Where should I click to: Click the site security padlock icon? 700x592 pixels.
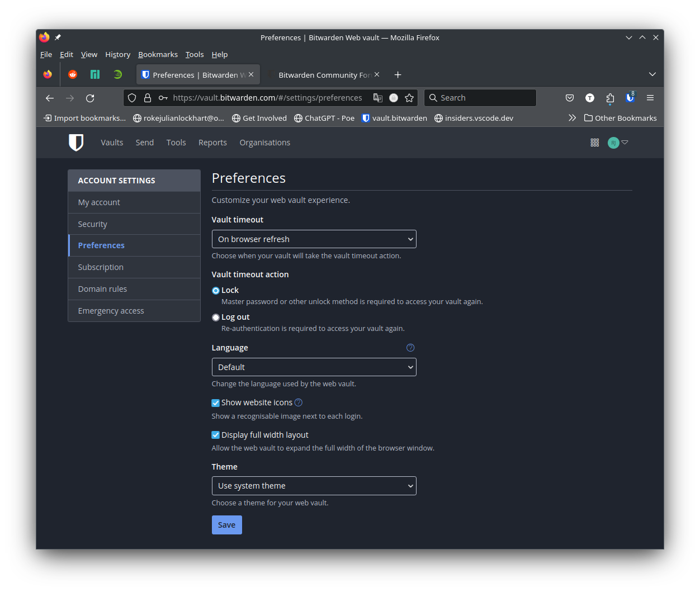148,98
